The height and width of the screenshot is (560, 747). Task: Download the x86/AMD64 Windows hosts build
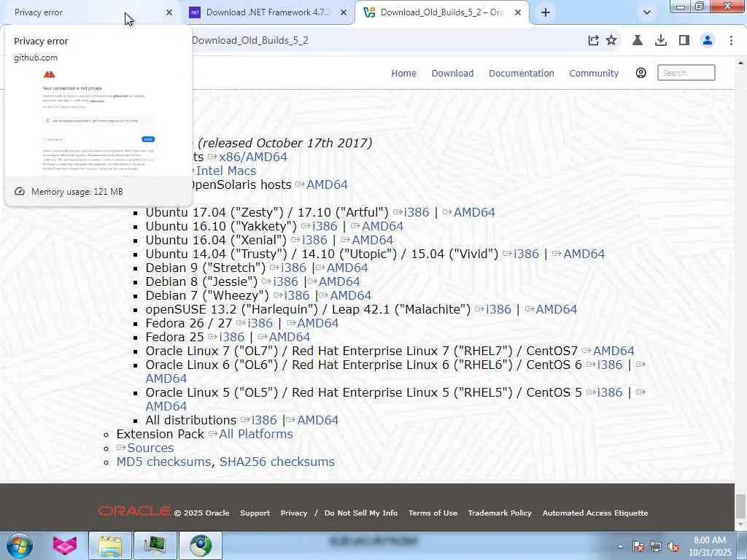252,157
